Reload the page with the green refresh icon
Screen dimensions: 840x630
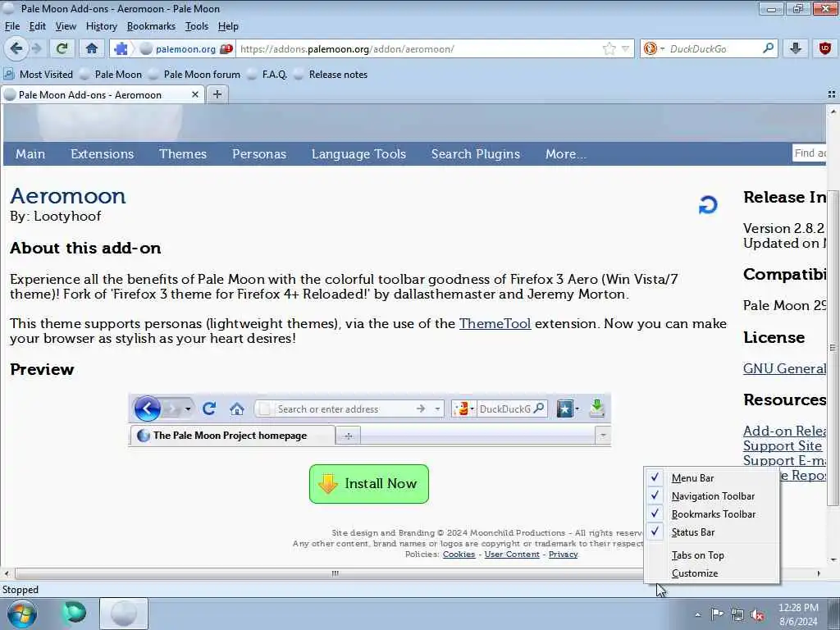62,48
